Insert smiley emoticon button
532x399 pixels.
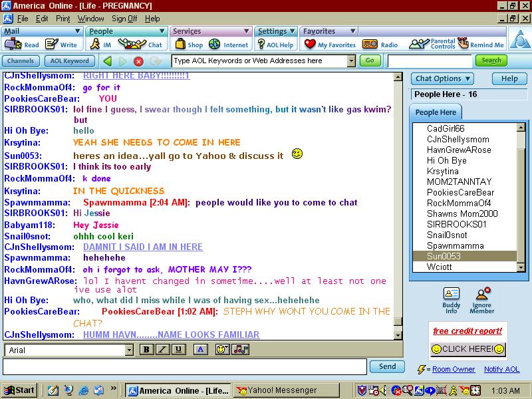222,350
